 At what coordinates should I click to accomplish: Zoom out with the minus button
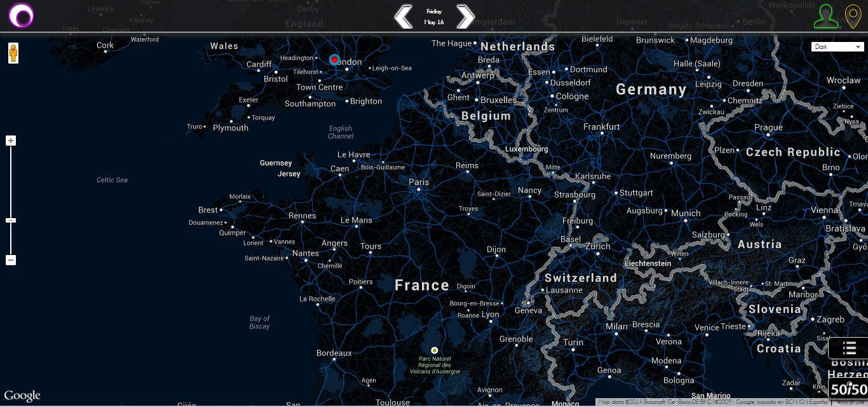[11, 260]
